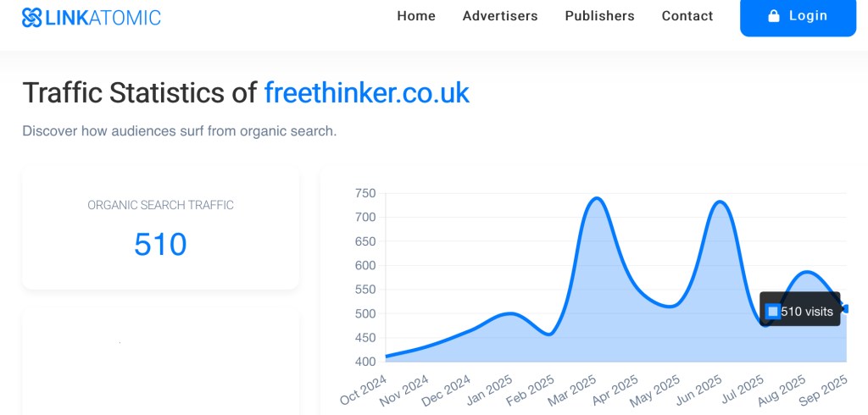Select Publishers in the navigation bar
868x415 pixels.
pos(599,16)
